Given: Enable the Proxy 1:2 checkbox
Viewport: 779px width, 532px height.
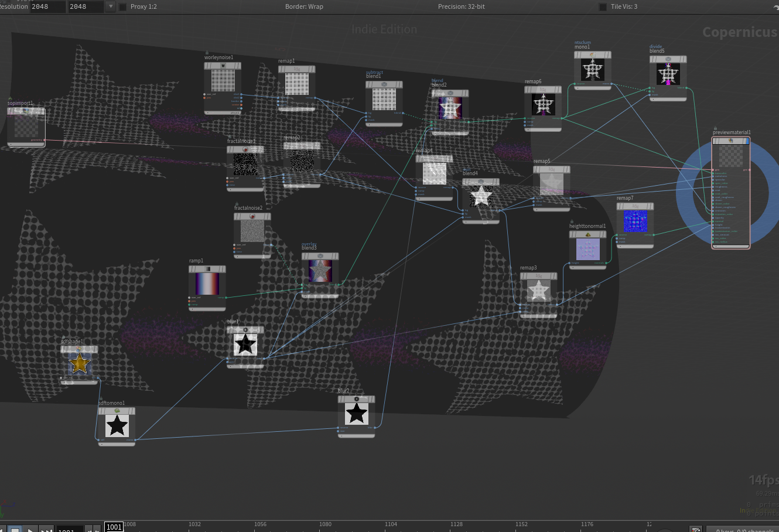Looking at the screenshot, I should tap(123, 7).
